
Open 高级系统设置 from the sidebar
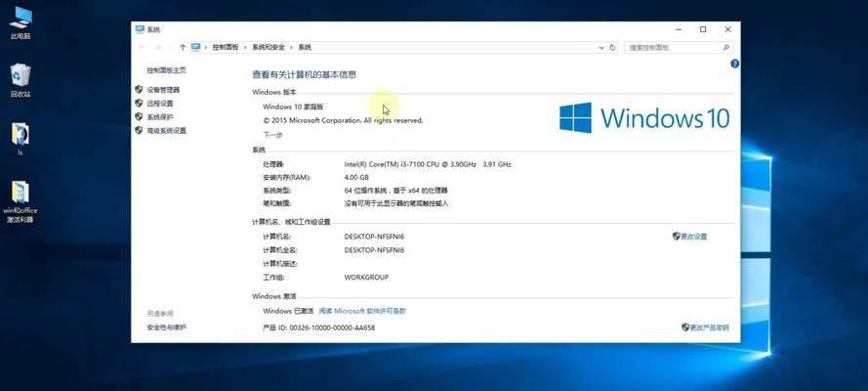click(x=167, y=131)
